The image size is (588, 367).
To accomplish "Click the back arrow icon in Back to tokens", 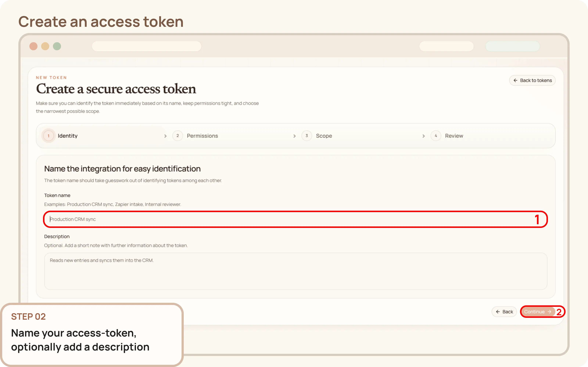I will [515, 80].
